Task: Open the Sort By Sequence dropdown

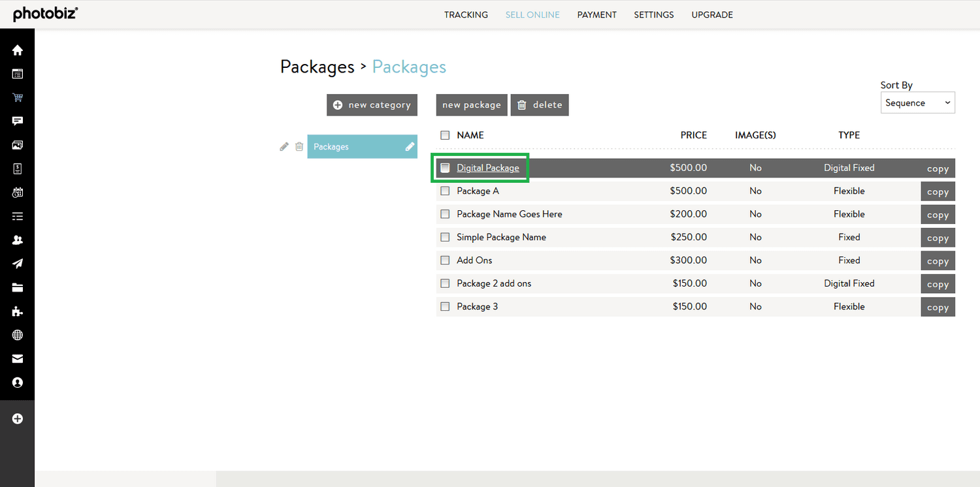Action: point(917,102)
